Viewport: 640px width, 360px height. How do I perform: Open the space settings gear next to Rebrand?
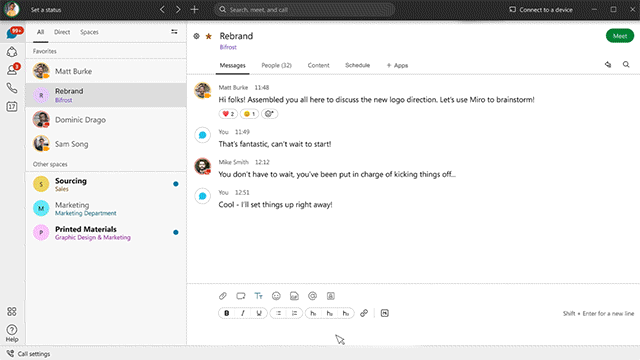[196, 36]
